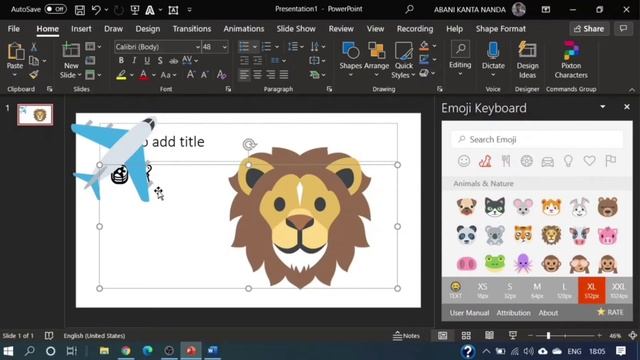Screen dimensions: 640x360
Task: Click the Share button
Action: 589,29
